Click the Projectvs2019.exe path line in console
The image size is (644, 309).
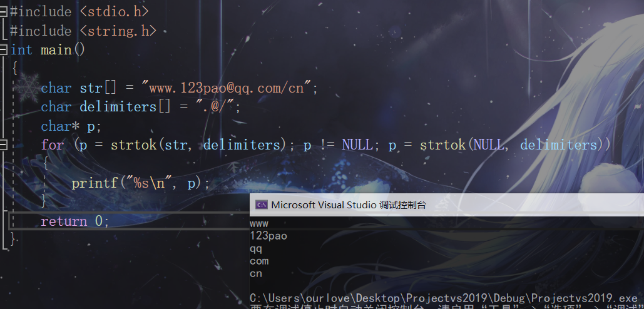444,298
